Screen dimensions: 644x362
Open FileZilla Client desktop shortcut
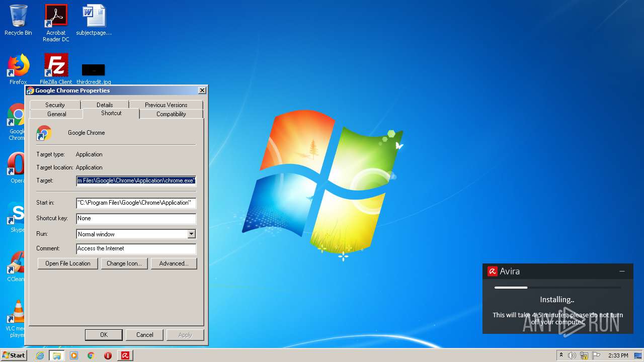[56, 69]
